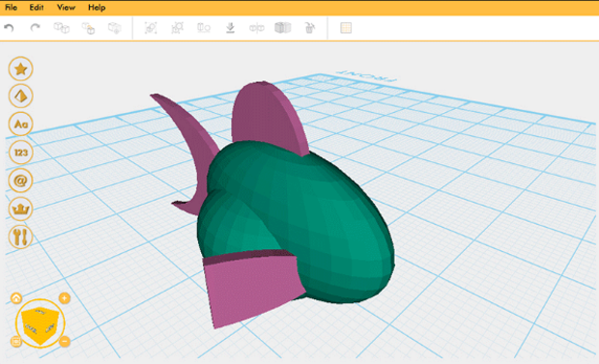Screen dimensions: 599x364
Task: Toggle the orange grid toolbar icon
Action: [x=346, y=28]
